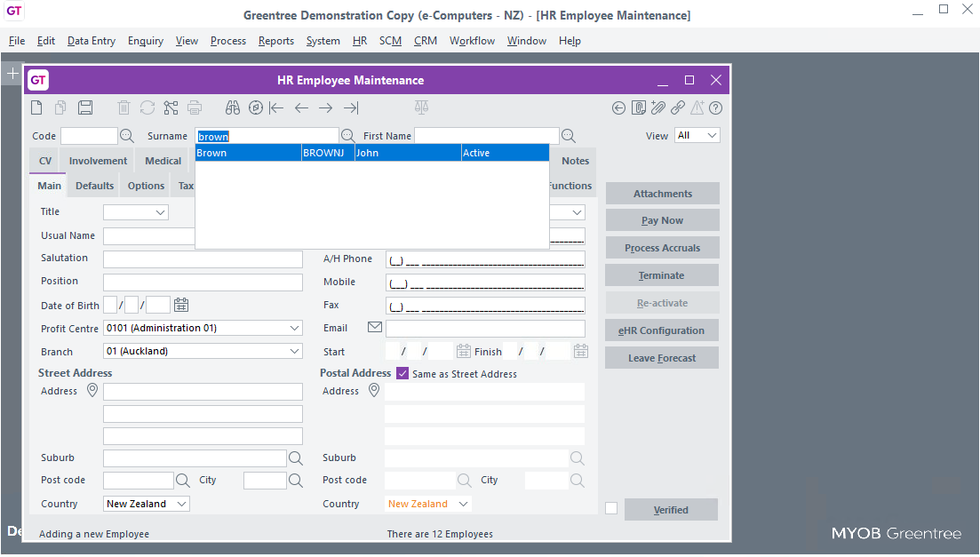Click the paperclip add attachment icon
Viewport: 980px width, 557px height.
point(658,107)
